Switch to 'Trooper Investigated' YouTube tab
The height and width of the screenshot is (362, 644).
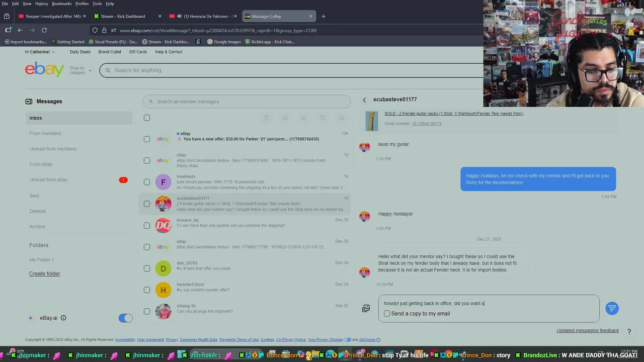pyautogui.click(x=52, y=16)
